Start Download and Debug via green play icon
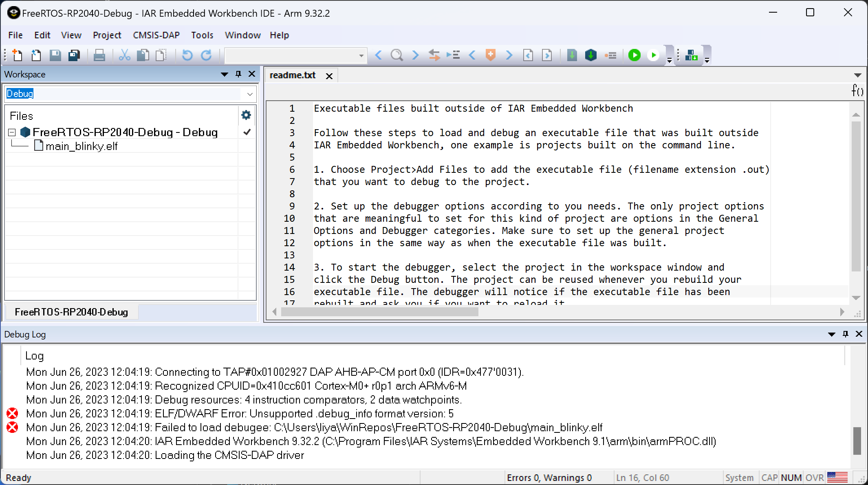The width and height of the screenshot is (868, 485). pyautogui.click(x=634, y=55)
